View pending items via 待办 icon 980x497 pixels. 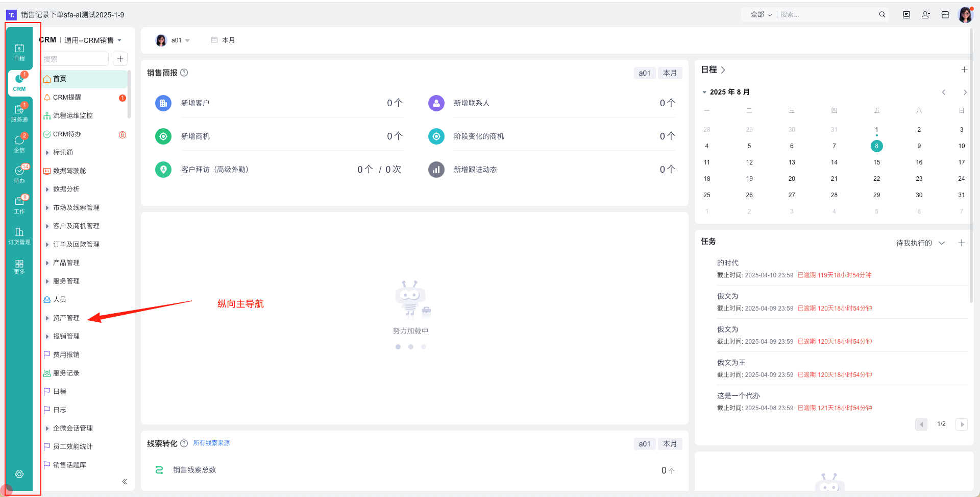pos(19,174)
